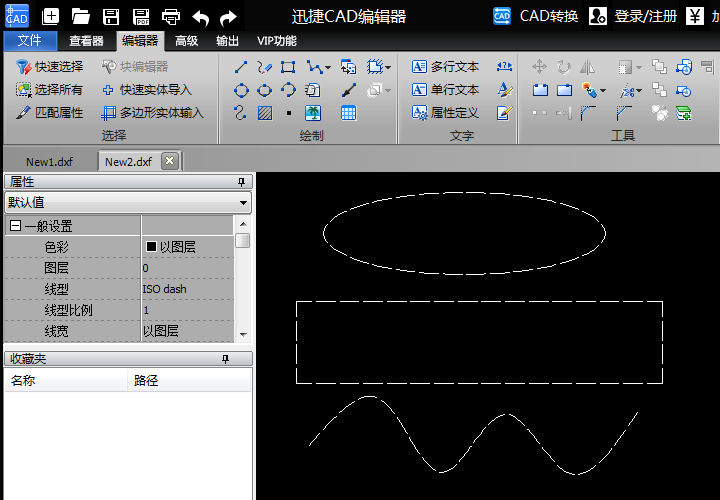
Task: Choose the freehand pencil polyline tool
Action: pyautogui.click(x=264, y=67)
